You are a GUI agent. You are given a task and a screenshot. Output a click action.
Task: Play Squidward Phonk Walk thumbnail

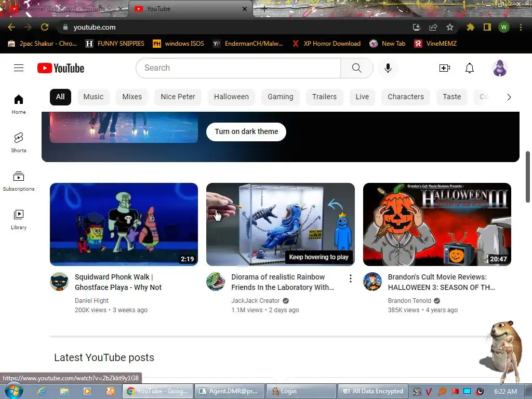[124, 224]
